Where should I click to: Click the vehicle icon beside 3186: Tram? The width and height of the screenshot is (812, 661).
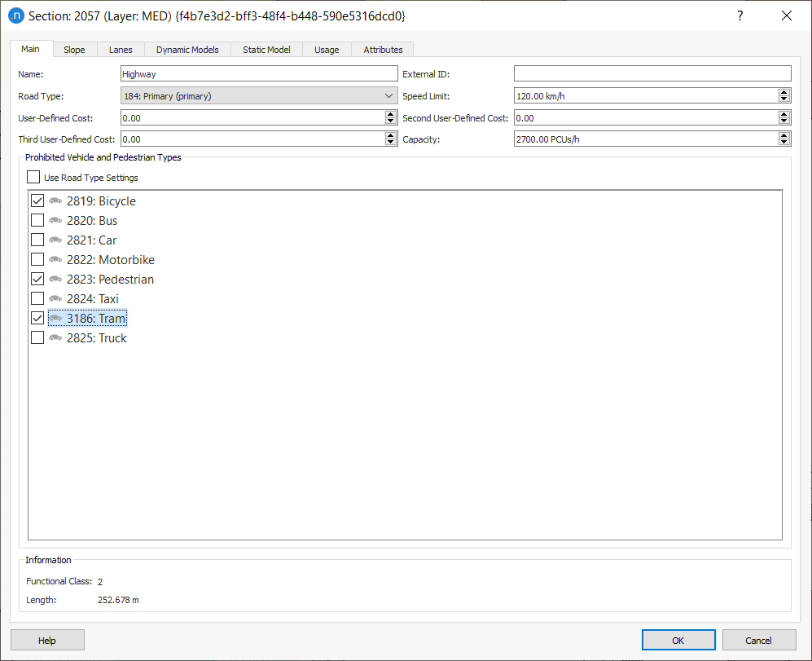click(x=55, y=318)
